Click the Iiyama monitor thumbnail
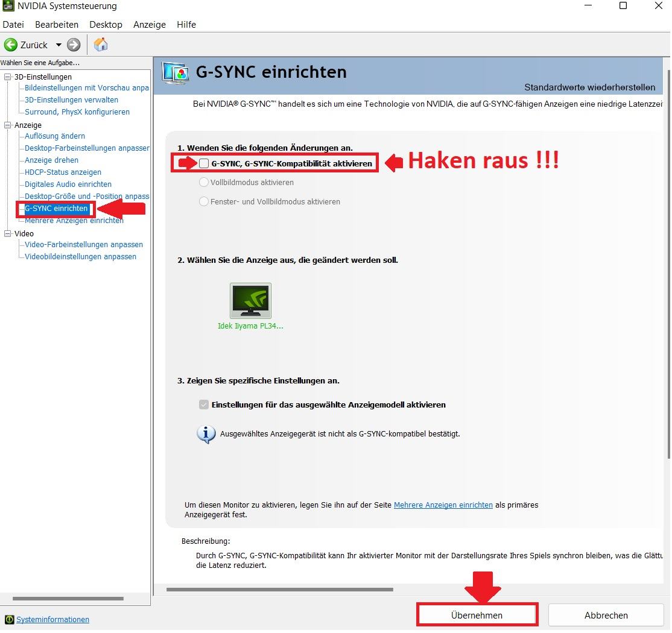The width and height of the screenshot is (672, 633). [x=250, y=301]
